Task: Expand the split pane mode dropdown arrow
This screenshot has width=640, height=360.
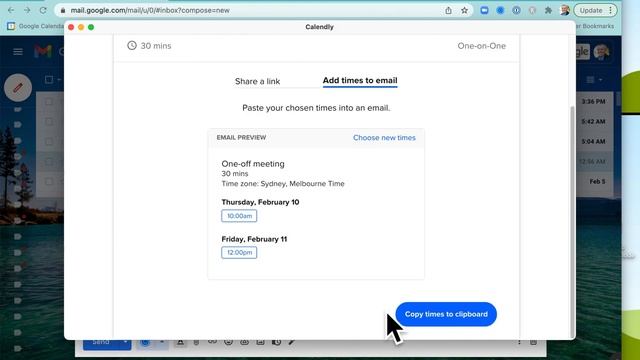Action: (x=600, y=80)
